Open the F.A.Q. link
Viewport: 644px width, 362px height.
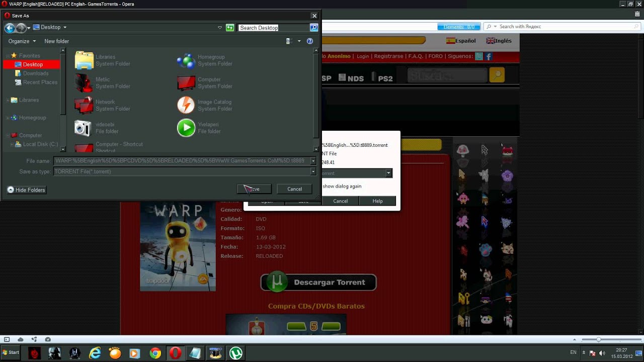[416, 56]
